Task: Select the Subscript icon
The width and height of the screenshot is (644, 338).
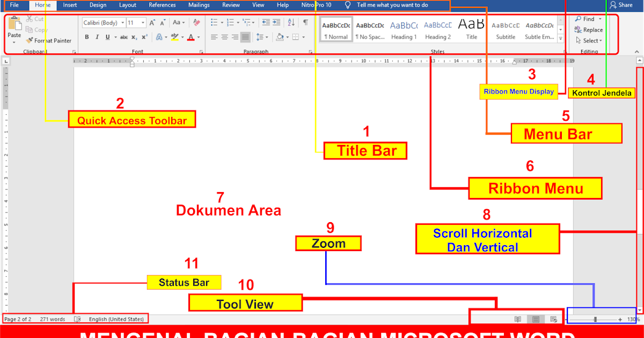Action: [134, 37]
